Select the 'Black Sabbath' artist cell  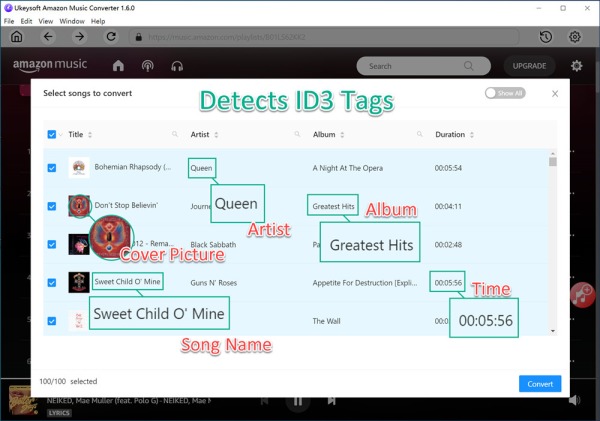[x=213, y=245]
